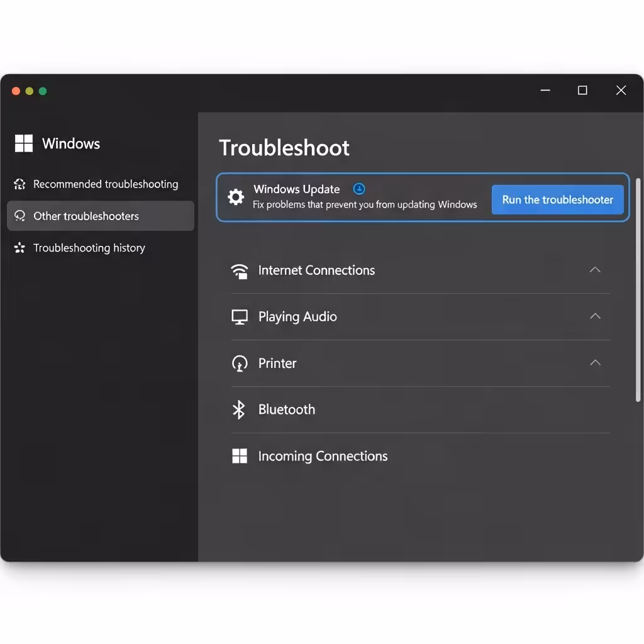Run the troubleshooter for Windows Update
Viewport: 644px width, 644px height.
pos(557,199)
